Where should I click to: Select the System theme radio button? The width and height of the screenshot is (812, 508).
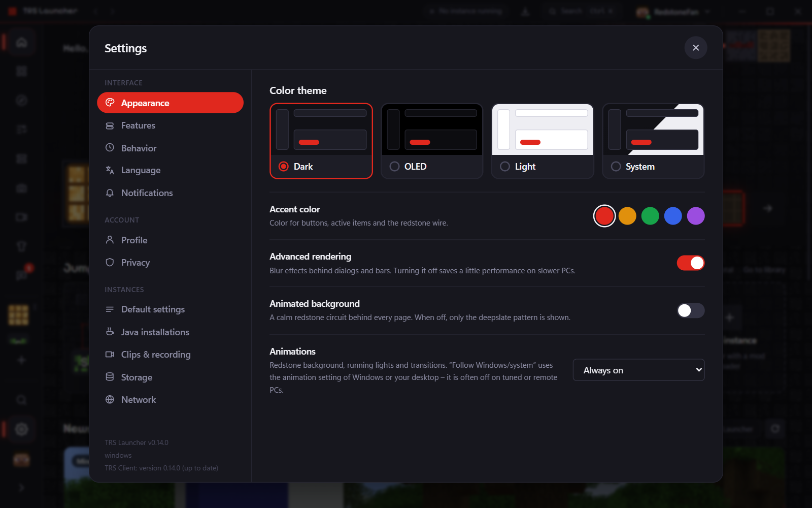coord(616,167)
